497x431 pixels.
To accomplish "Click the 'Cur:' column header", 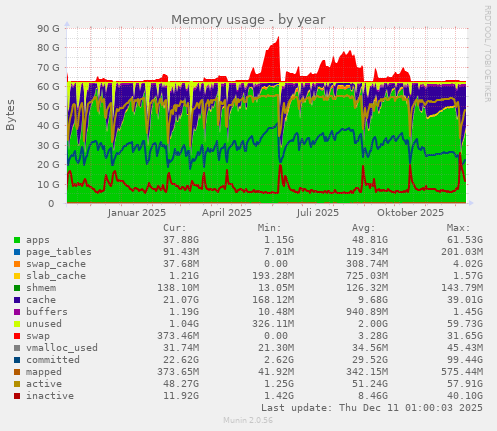I will click(x=175, y=228).
